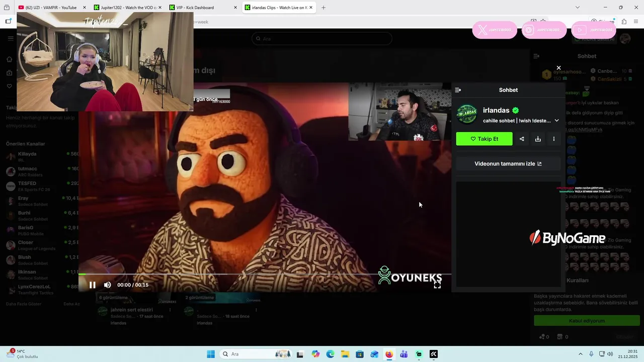Open the browser tab list dropdown arrow
The image size is (644, 362).
tap(578, 8)
